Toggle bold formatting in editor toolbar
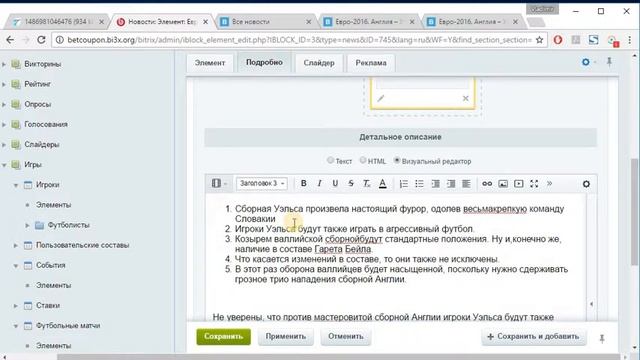Image resolution: width=640 pixels, height=360 pixels. click(x=303, y=184)
